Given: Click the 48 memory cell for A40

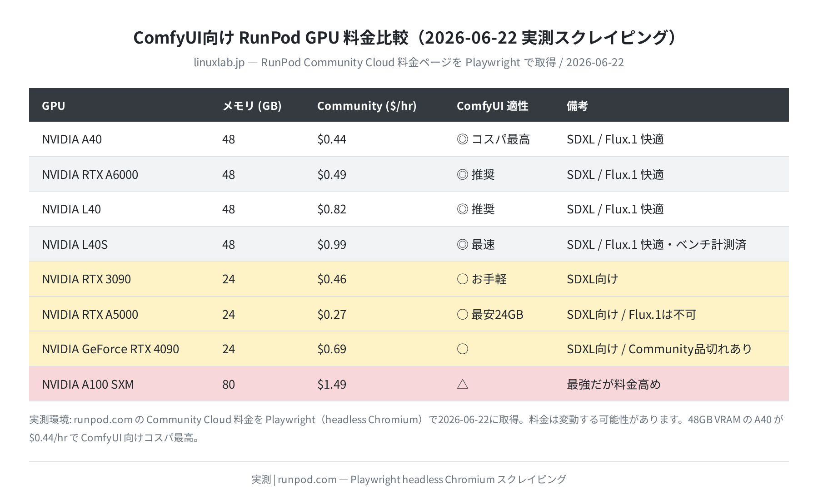Looking at the screenshot, I should (x=229, y=139).
